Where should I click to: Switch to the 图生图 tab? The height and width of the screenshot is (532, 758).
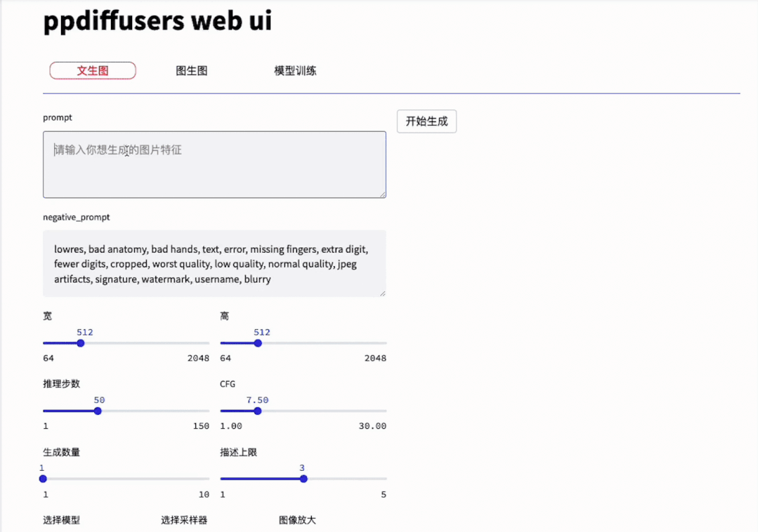pos(190,70)
